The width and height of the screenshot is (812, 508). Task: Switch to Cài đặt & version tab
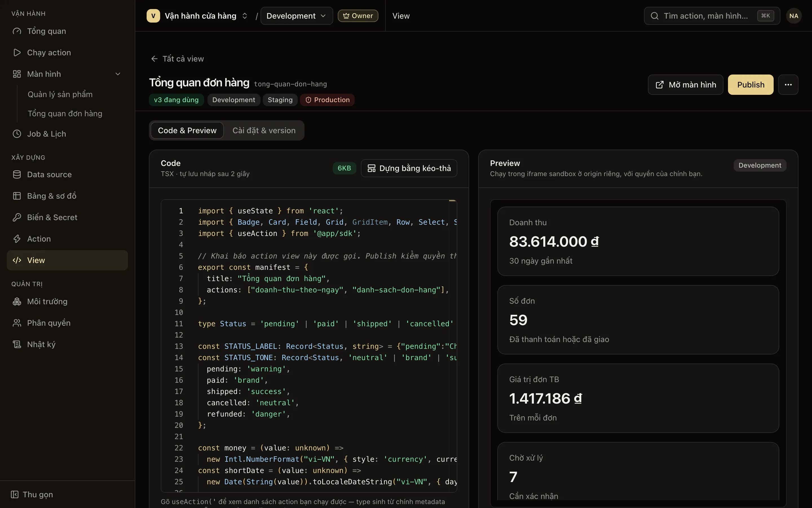(x=264, y=130)
